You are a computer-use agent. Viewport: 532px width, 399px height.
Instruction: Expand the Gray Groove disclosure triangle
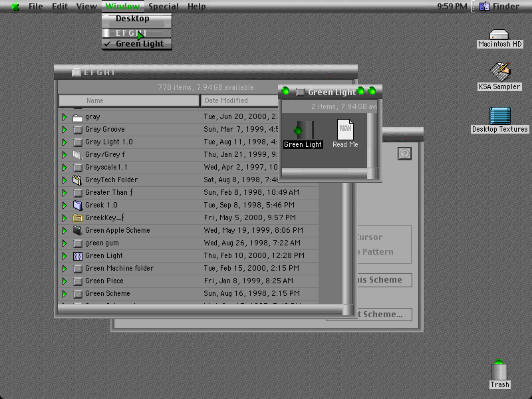(x=65, y=130)
